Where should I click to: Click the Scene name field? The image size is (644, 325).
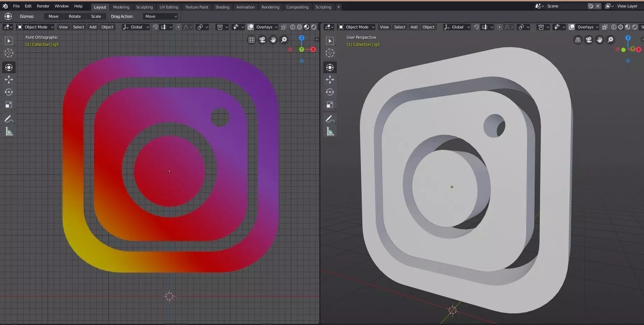point(566,6)
